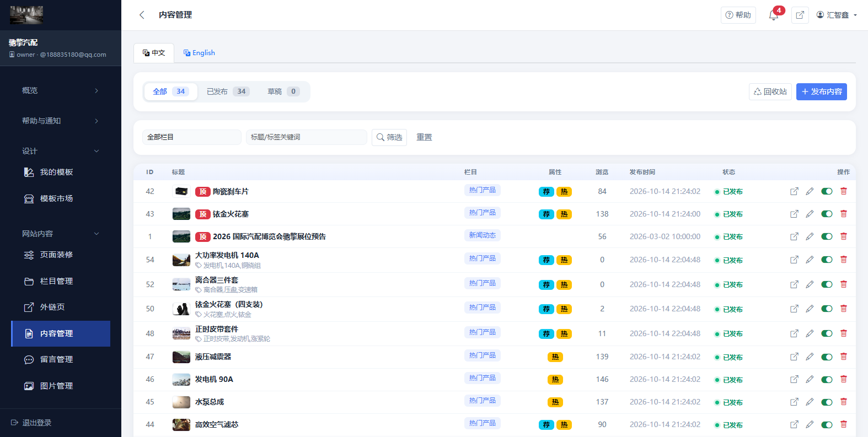This screenshot has height=437, width=868.
Task: Open external preview for 发电机 90A row
Action: coord(794,379)
